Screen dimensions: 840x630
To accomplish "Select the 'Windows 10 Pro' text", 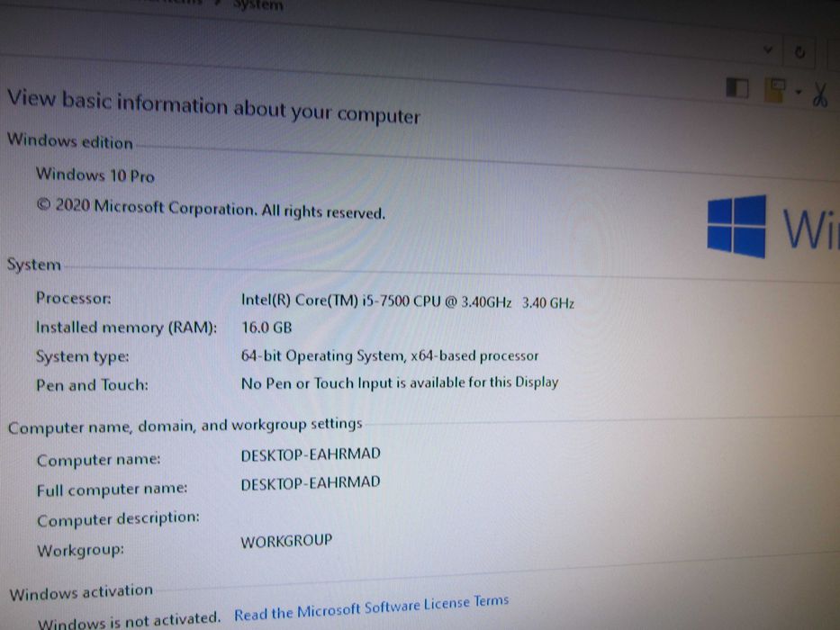I will (95, 175).
